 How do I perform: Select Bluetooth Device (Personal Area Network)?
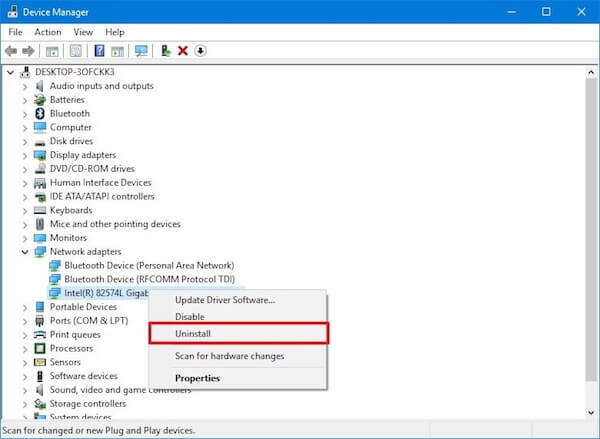pyautogui.click(x=149, y=265)
